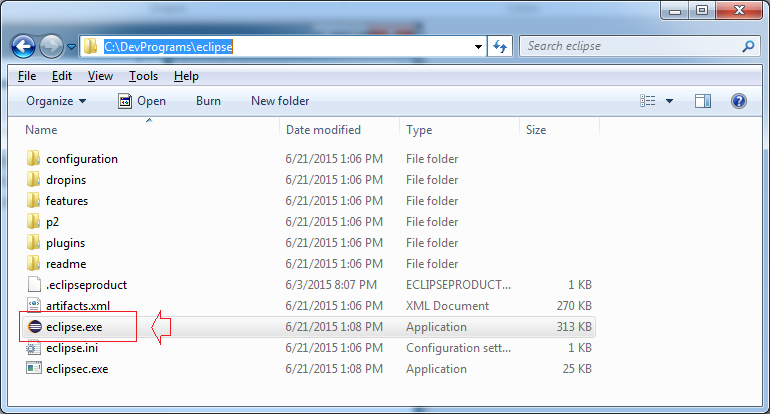Click the .eclipseproduct file name
This screenshot has width=770, height=414.
[86, 285]
